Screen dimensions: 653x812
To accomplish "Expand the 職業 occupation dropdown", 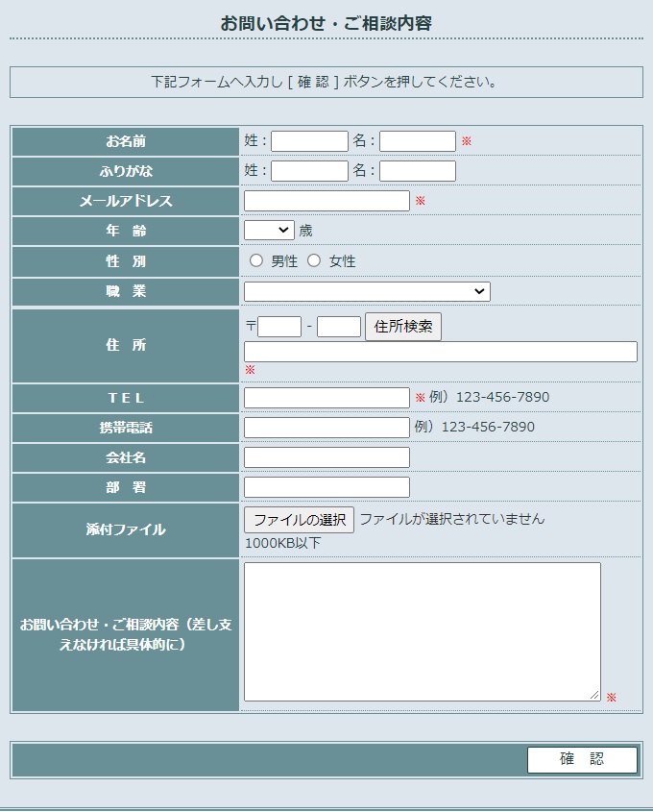I will click(x=367, y=291).
